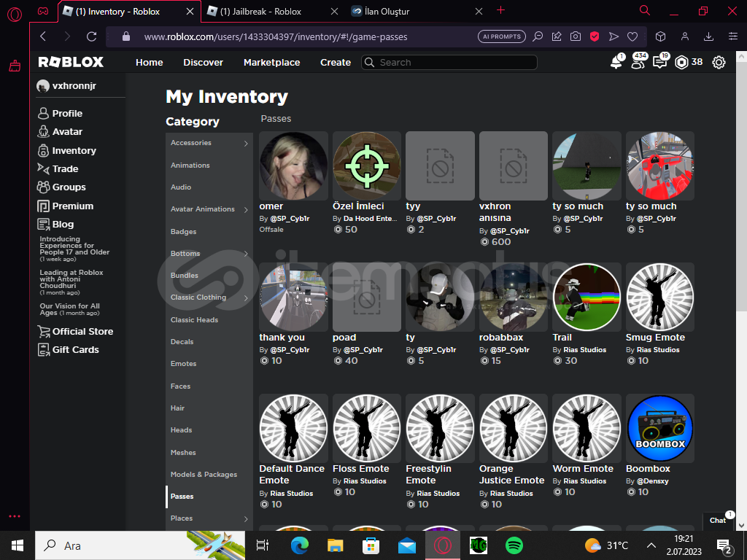Screen dimensions: 747x560
Task: Open the Marketplace menu item
Action: tap(271, 63)
